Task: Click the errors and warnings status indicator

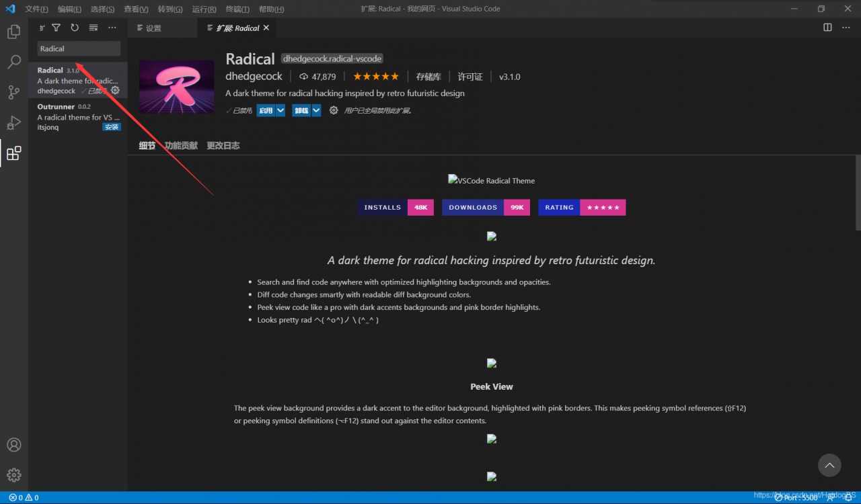Action: point(24,498)
